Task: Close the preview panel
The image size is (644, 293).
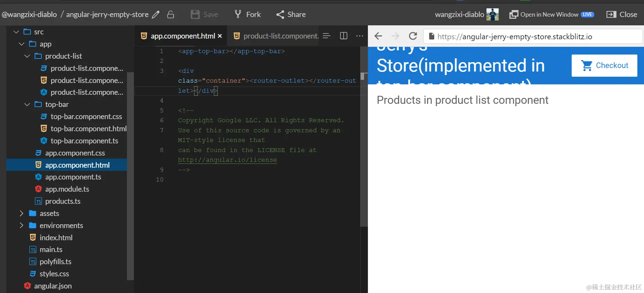Action: tap(622, 15)
